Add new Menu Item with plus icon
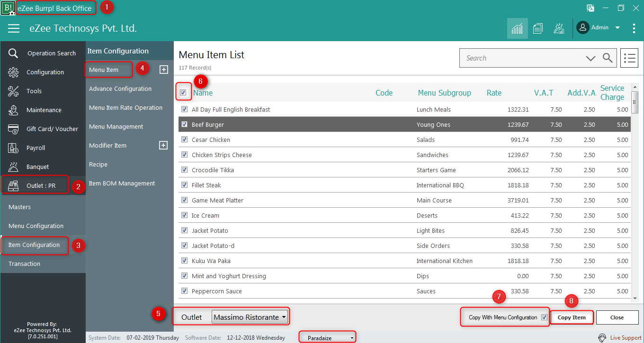The width and height of the screenshot is (644, 343). [163, 70]
